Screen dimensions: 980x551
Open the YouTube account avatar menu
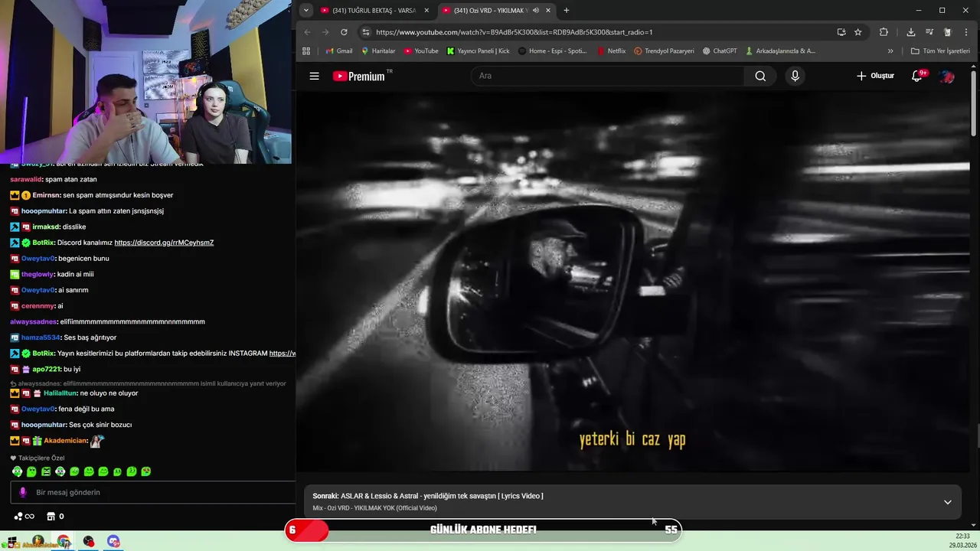(947, 76)
